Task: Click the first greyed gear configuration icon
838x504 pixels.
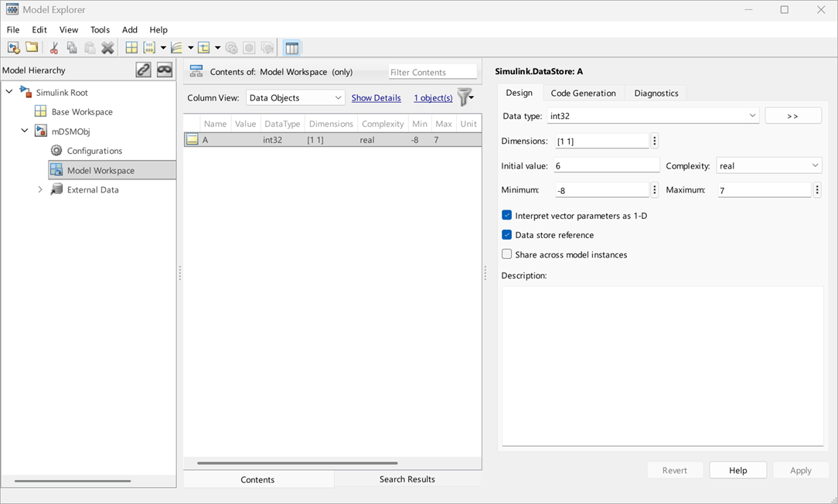Action: point(231,48)
